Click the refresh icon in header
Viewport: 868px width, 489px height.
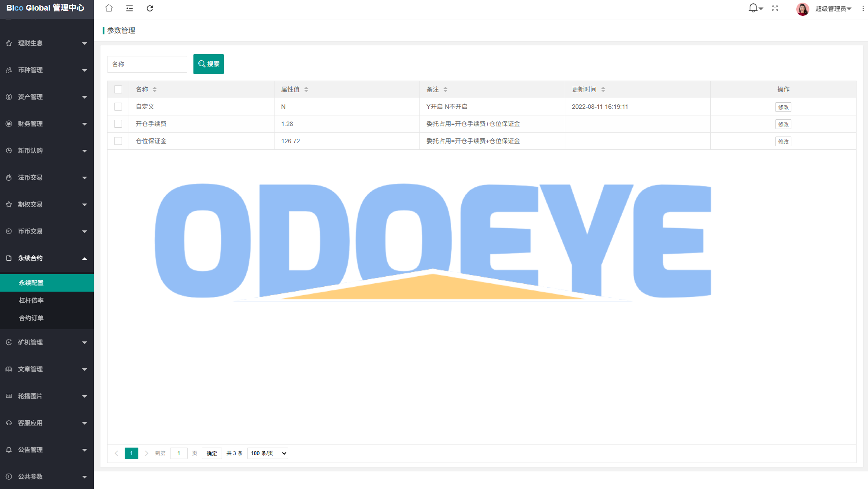(x=150, y=8)
